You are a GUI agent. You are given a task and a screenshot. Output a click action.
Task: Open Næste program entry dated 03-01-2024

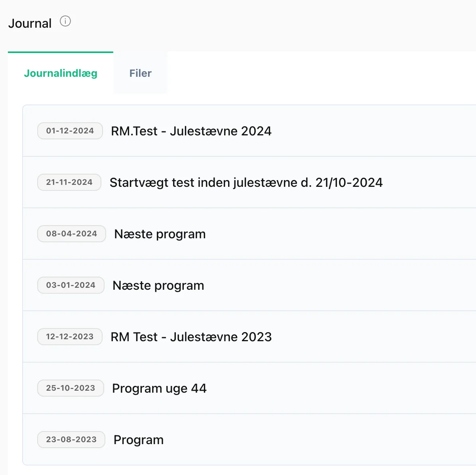249,285
